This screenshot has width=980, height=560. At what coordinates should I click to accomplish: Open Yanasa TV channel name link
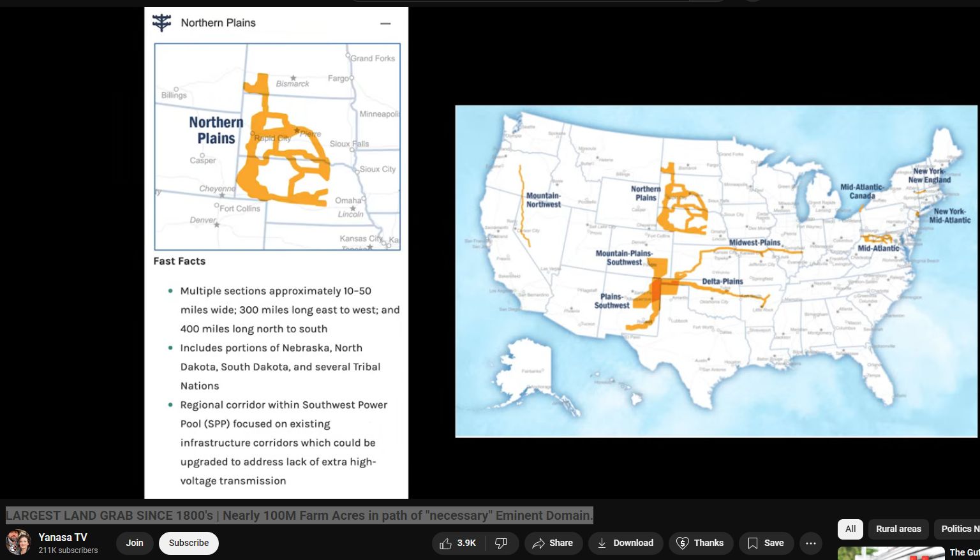pos(63,537)
